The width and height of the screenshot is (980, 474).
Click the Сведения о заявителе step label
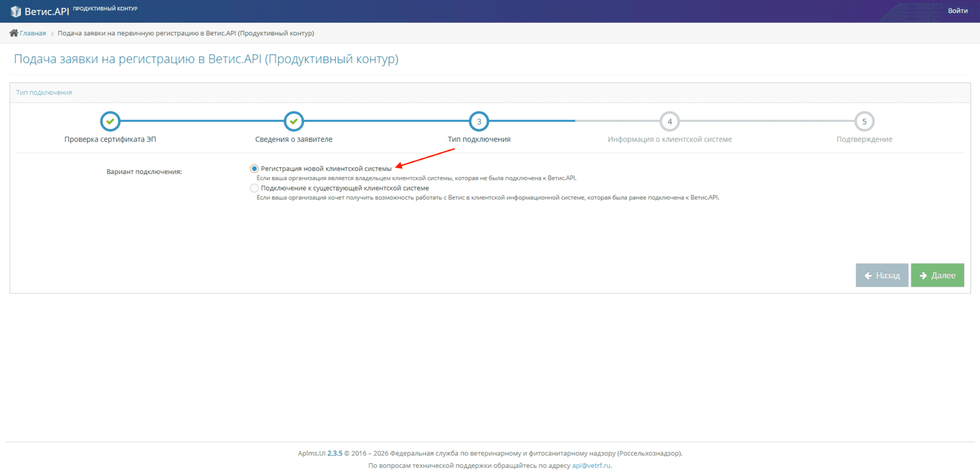[x=294, y=139]
